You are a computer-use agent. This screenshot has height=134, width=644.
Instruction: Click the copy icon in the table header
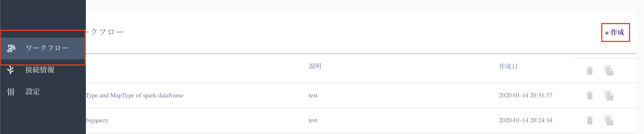(x=609, y=71)
